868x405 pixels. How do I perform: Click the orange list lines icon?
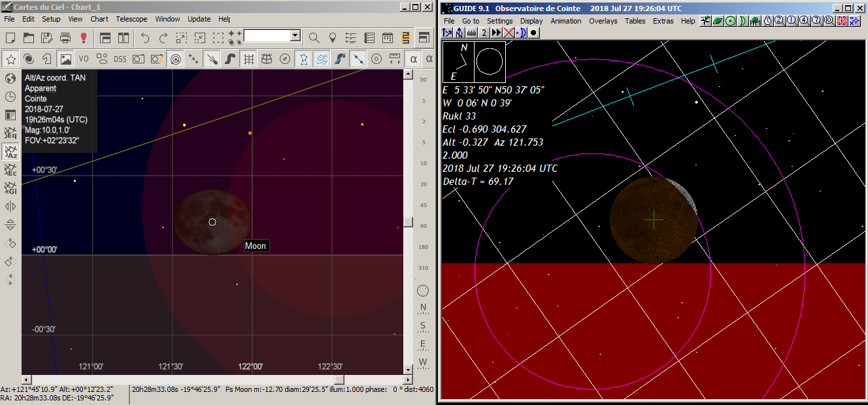point(406,38)
